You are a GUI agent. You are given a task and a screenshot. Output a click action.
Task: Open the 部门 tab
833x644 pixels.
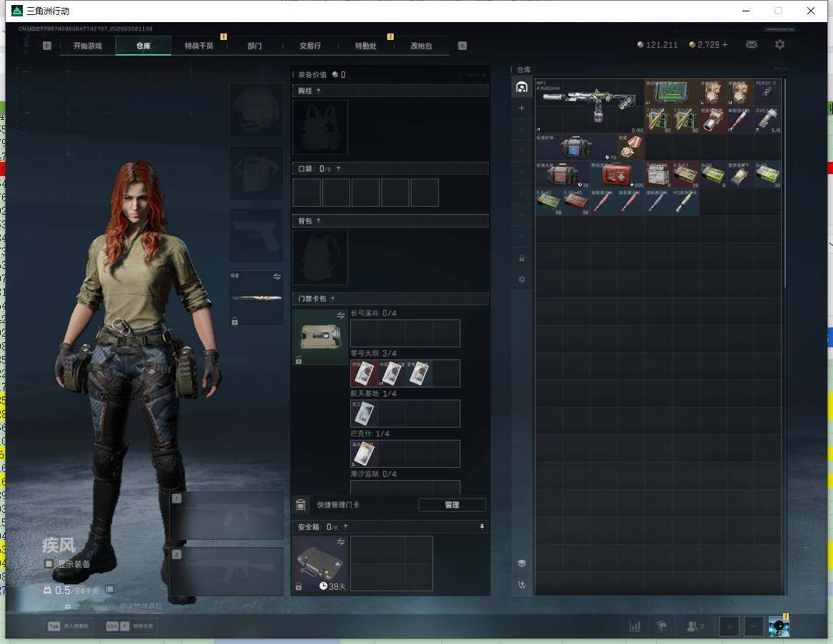[x=255, y=46]
